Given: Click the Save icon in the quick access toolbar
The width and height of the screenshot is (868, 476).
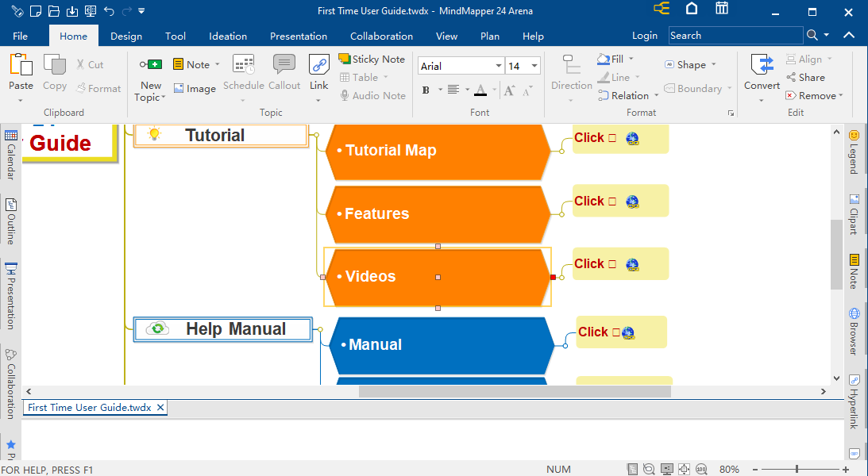Looking at the screenshot, I should coord(72,10).
